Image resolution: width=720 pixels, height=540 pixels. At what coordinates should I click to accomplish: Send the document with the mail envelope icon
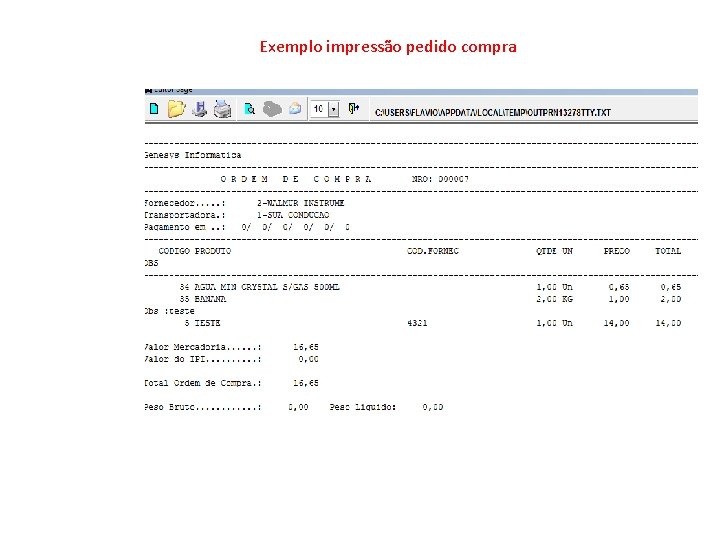click(x=295, y=109)
